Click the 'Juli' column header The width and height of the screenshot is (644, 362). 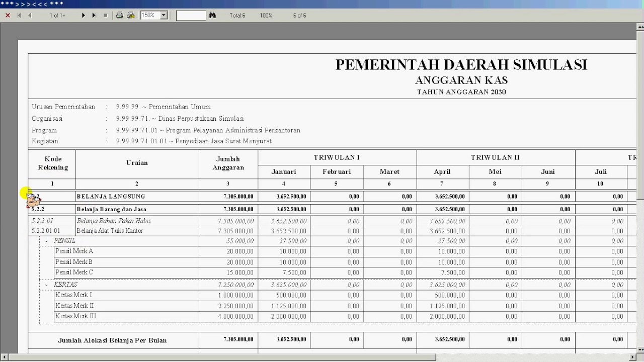(x=601, y=172)
